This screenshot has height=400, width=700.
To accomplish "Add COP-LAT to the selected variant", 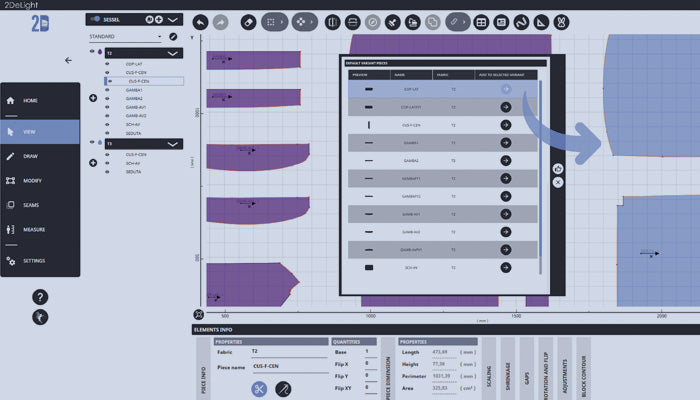I will click(506, 89).
